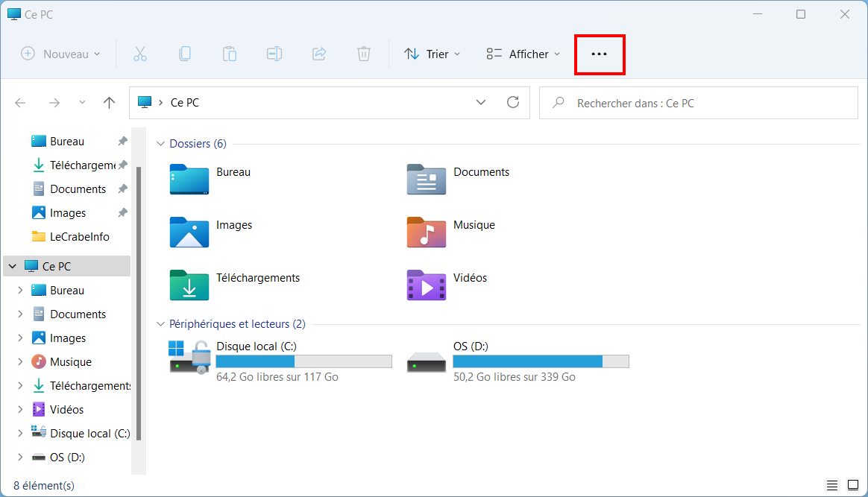Collapse the Ce PC tree node
This screenshot has height=497, width=868.
[13, 267]
